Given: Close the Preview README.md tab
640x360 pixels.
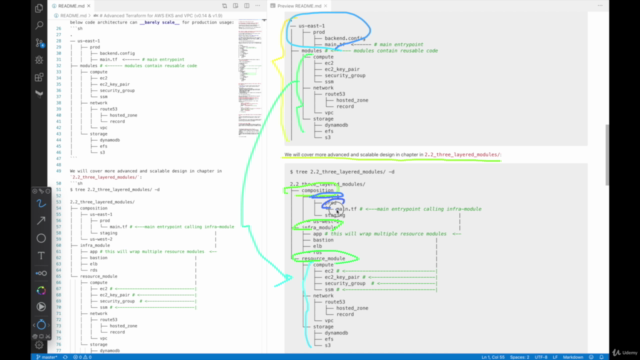Looking at the screenshot, I should 325,6.
